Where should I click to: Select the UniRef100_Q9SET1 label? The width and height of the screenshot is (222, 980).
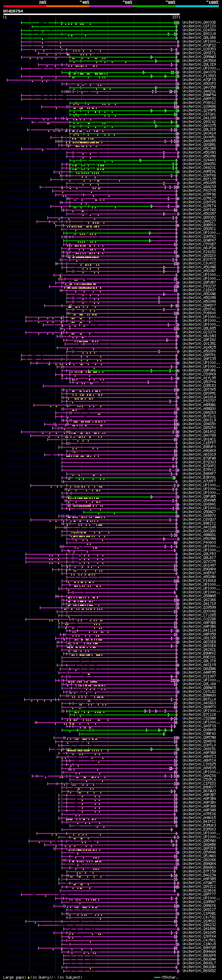click(199, 53)
